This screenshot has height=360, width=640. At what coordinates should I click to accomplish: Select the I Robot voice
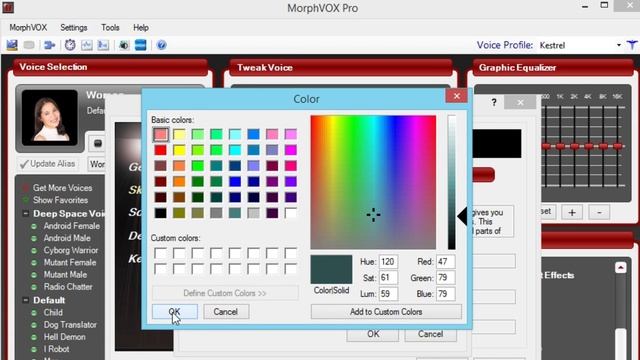tap(56, 349)
